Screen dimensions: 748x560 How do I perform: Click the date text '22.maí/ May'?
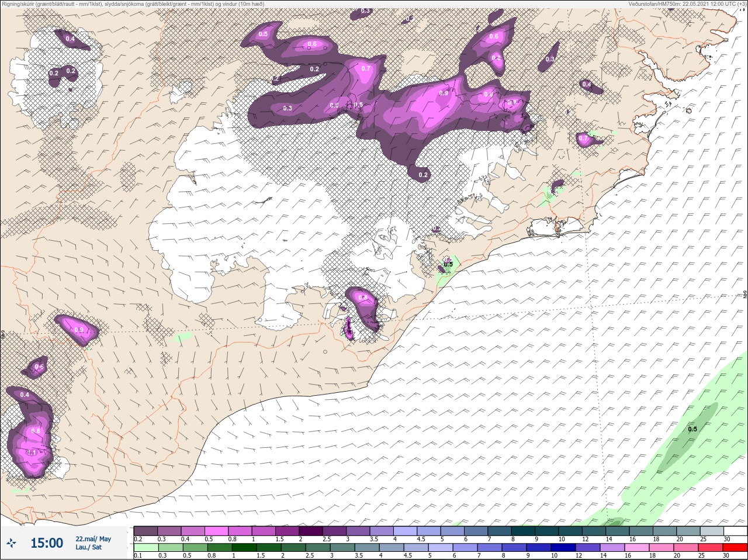pos(93,539)
